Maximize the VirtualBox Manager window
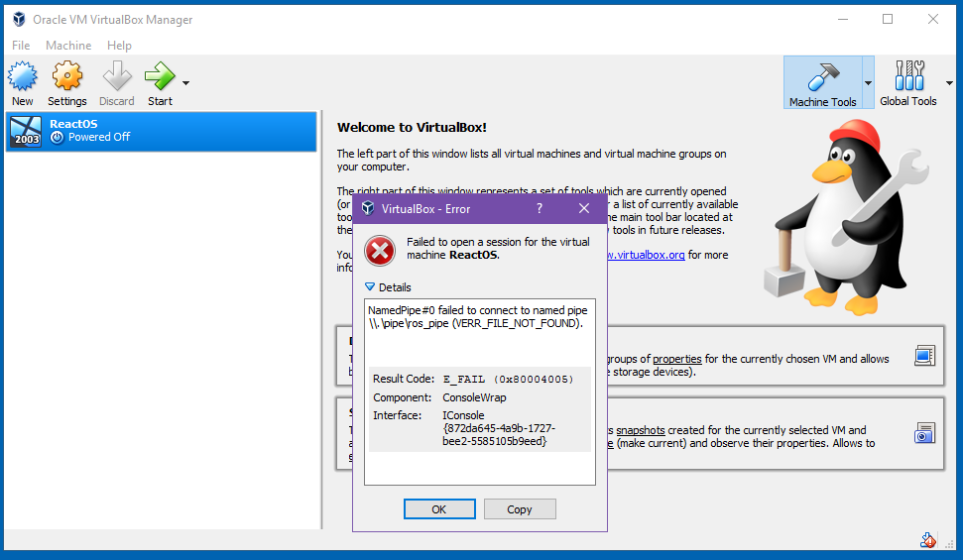The width and height of the screenshot is (963, 560). (888, 19)
